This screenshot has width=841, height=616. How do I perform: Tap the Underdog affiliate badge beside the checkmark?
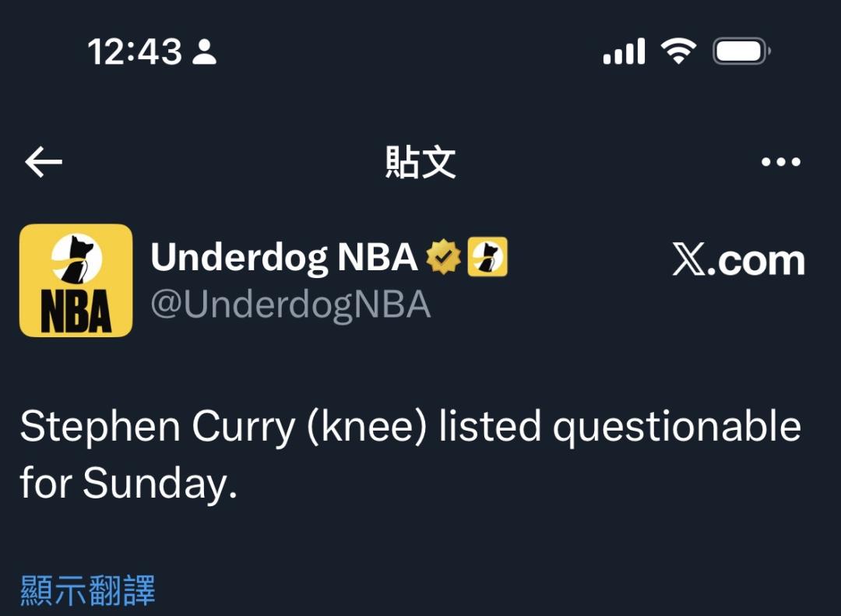pyautogui.click(x=487, y=258)
